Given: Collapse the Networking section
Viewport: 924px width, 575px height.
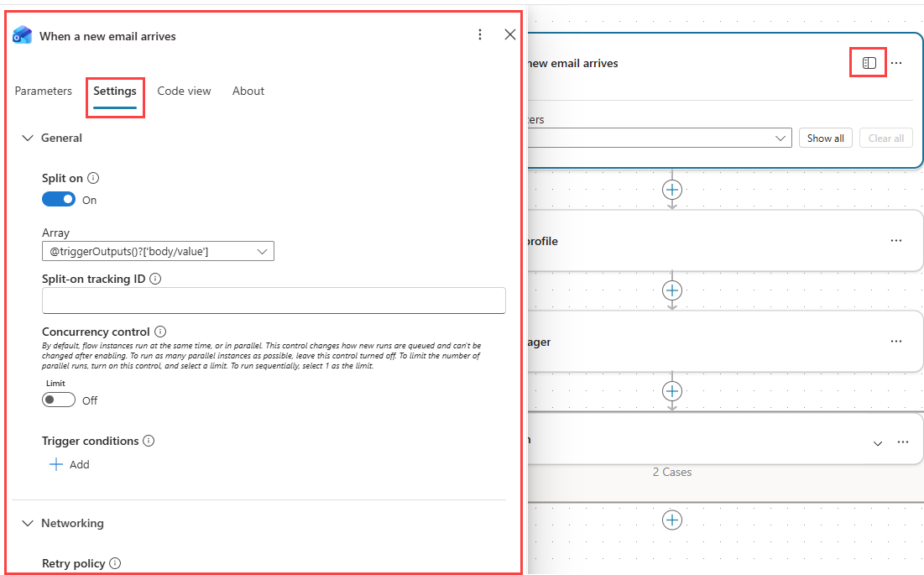Looking at the screenshot, I should (x=27, y=523).
